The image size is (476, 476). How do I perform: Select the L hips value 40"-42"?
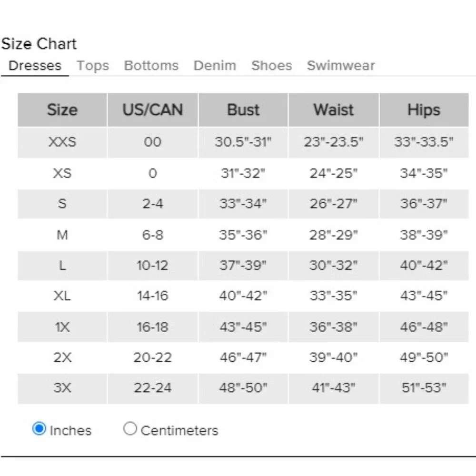[424, 266]
